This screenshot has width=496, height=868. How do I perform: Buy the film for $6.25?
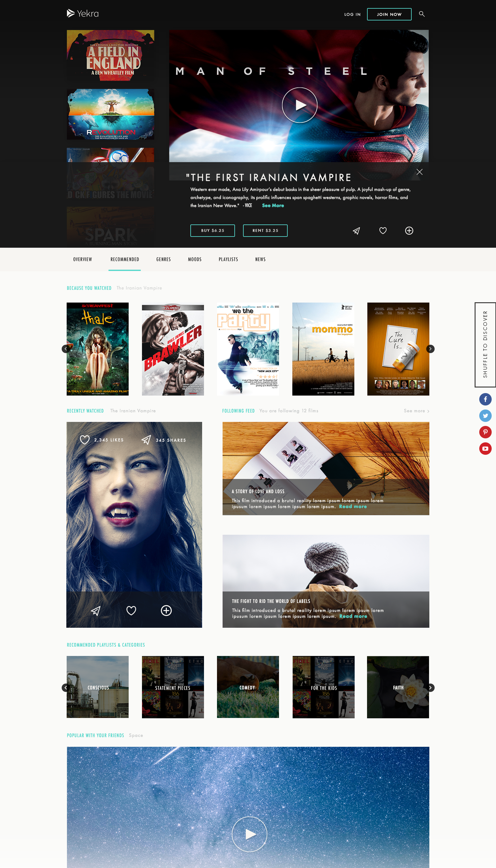[x=213, y=231]
